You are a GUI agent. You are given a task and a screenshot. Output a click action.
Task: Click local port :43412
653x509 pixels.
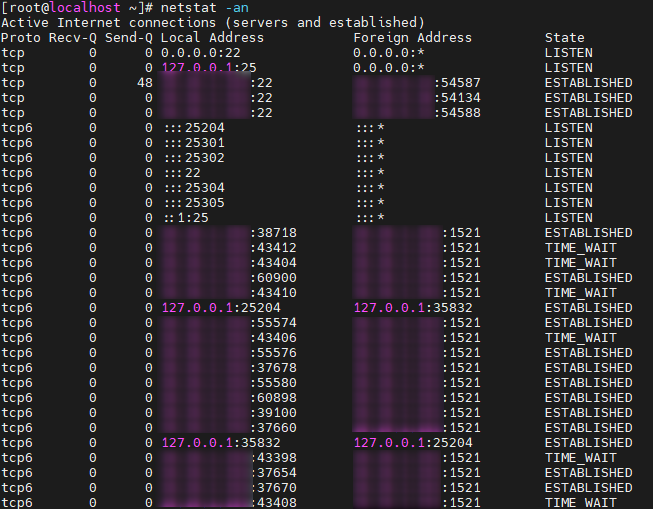tap(273, 248)
